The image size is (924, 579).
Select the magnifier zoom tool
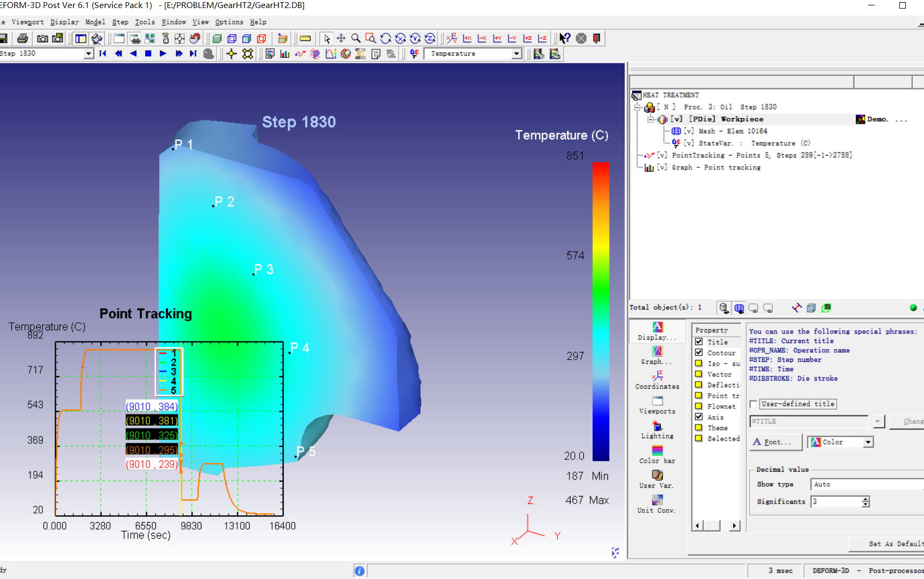click(x=356, y=39)
